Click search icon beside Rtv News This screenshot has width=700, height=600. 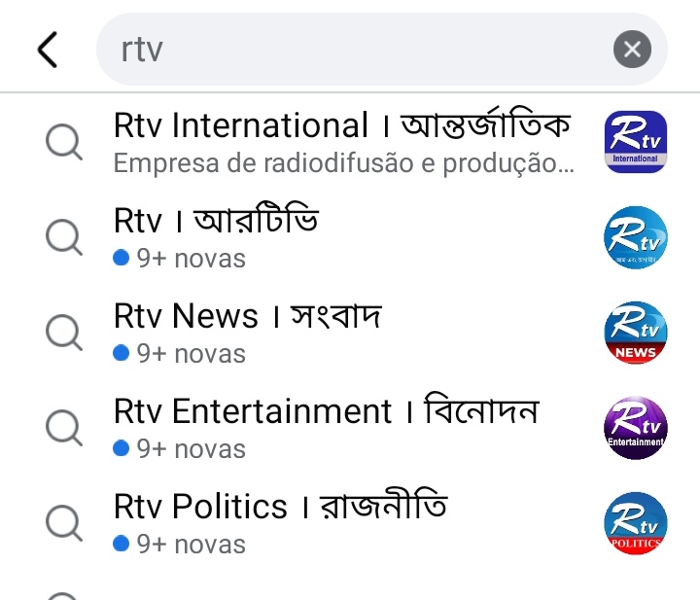(64, 333)
